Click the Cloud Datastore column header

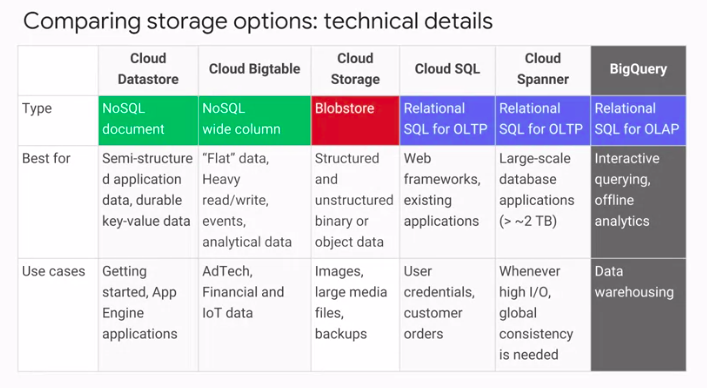click(x=148, y=70)
